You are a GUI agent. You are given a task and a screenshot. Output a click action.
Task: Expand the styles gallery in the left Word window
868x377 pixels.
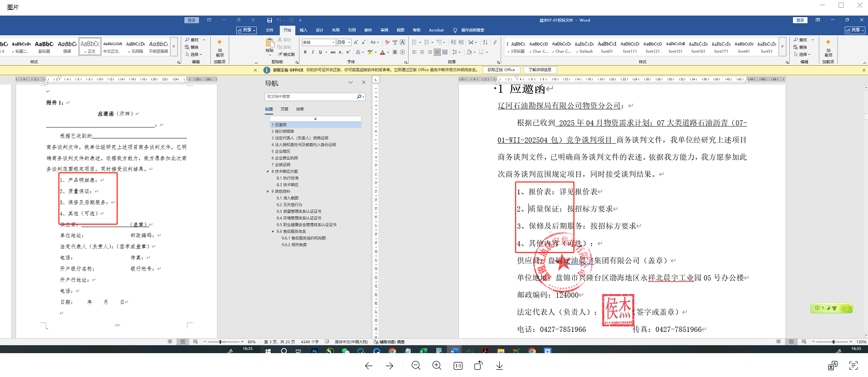pos(173,46)
